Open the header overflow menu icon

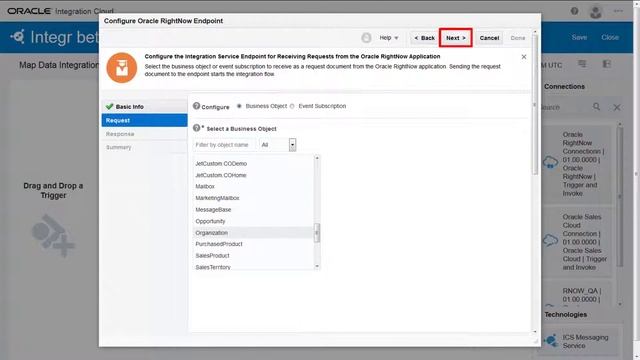tap(618, 11)
